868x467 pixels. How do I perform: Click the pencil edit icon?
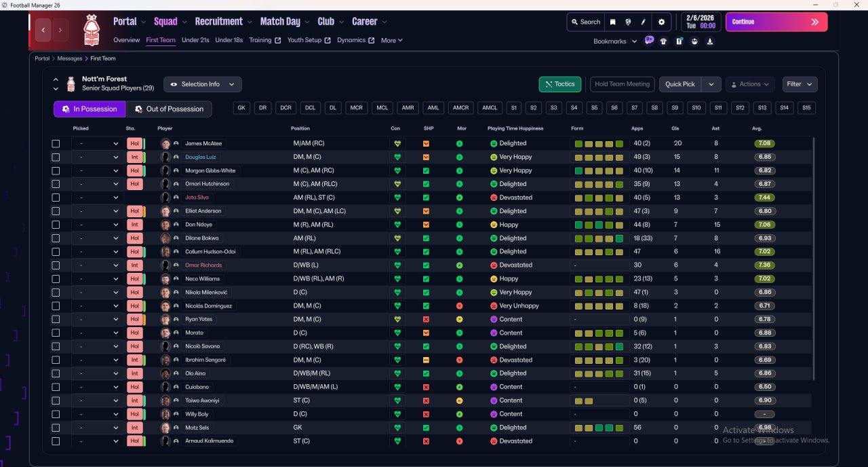pos(643,22)
